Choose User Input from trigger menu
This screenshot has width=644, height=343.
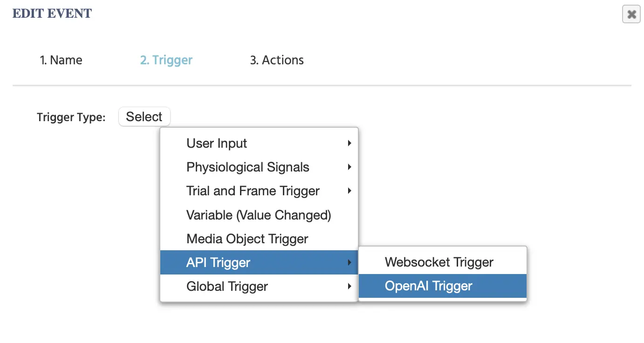(217, 144)
